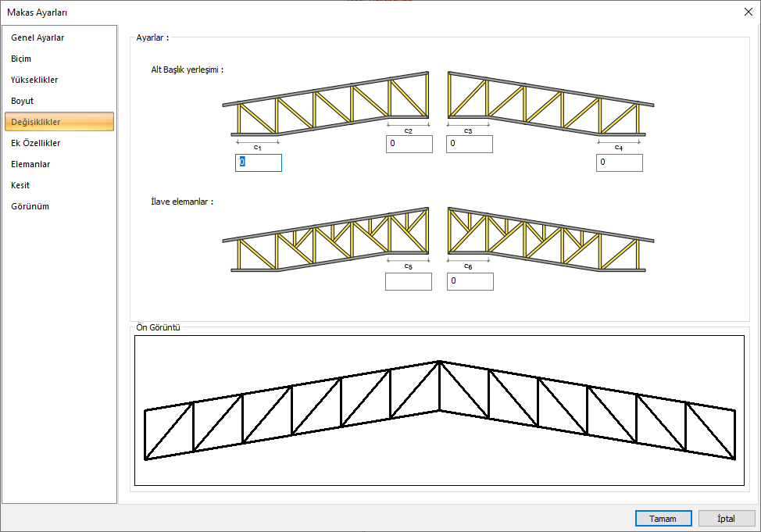Select Yükseklikler in the sidebar
Screen dimensions: 761x532
click(x=34, y=80)
